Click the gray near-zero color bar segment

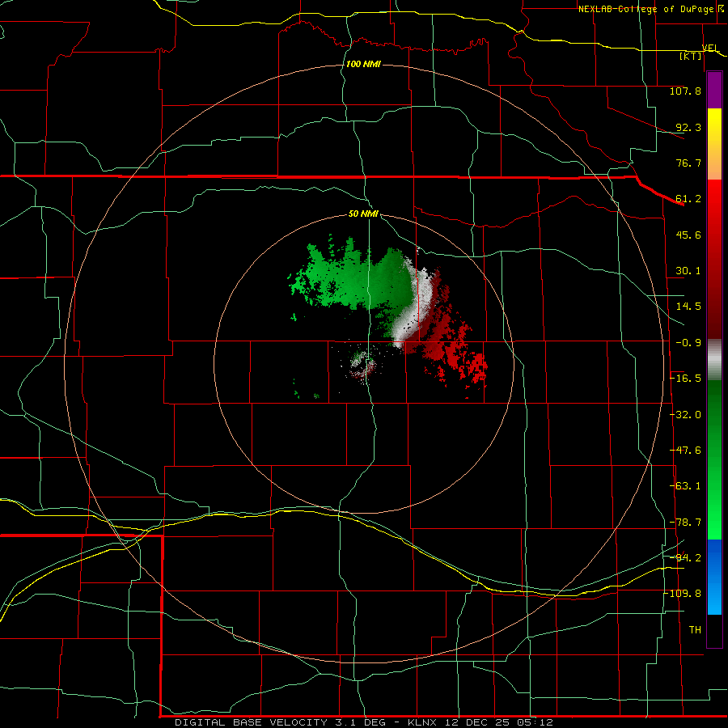point(714,360)
